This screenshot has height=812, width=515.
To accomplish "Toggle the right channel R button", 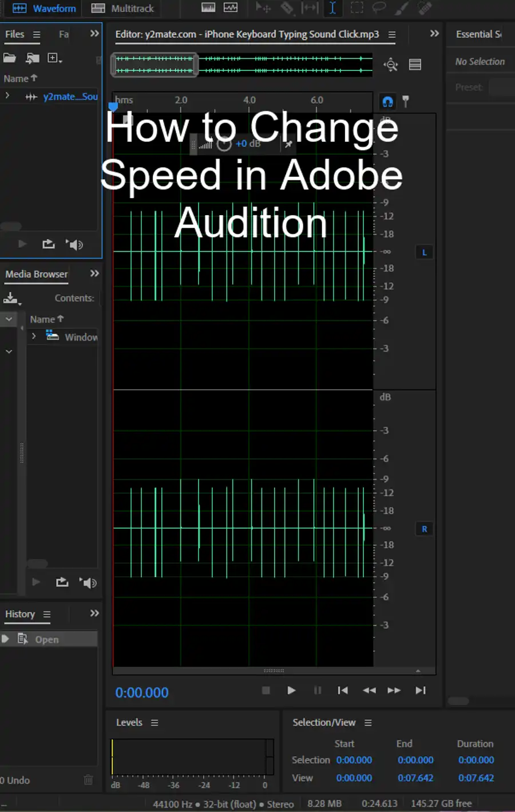I will (424, 529).
